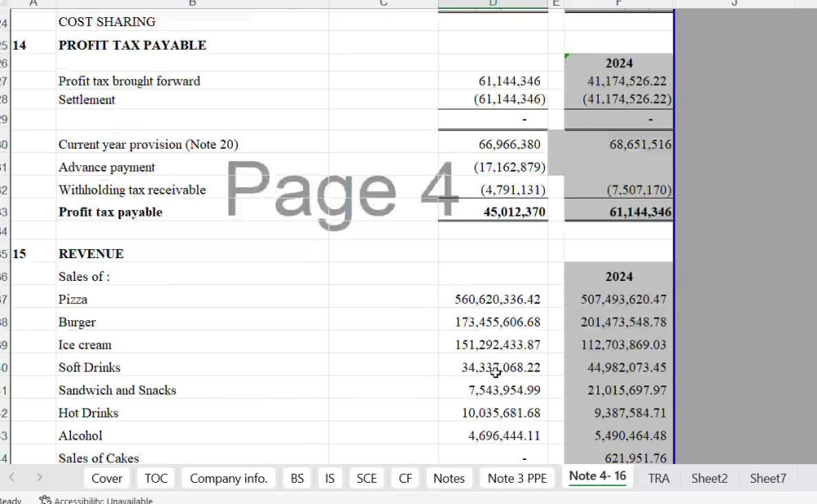Open the IS sheet tab
The height and width of the screenshot is (504, 817).
[x=330, y=478]
